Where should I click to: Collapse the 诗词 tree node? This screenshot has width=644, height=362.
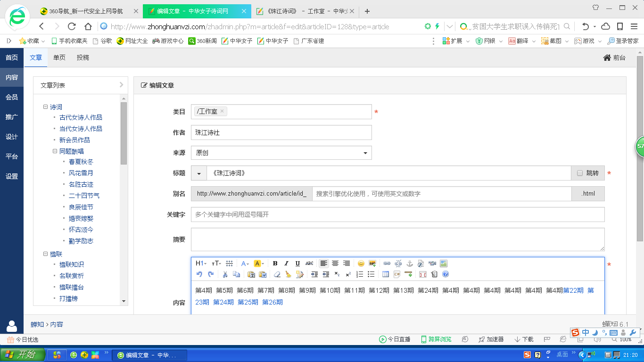[x=46, y=107]
